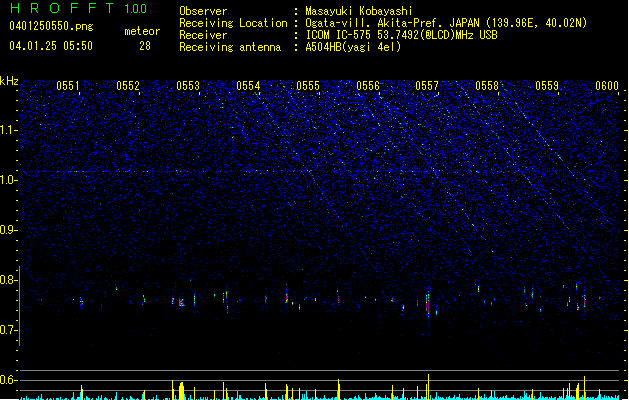Click the HROFFT 1.0.0 title text

tap(79, 8)
